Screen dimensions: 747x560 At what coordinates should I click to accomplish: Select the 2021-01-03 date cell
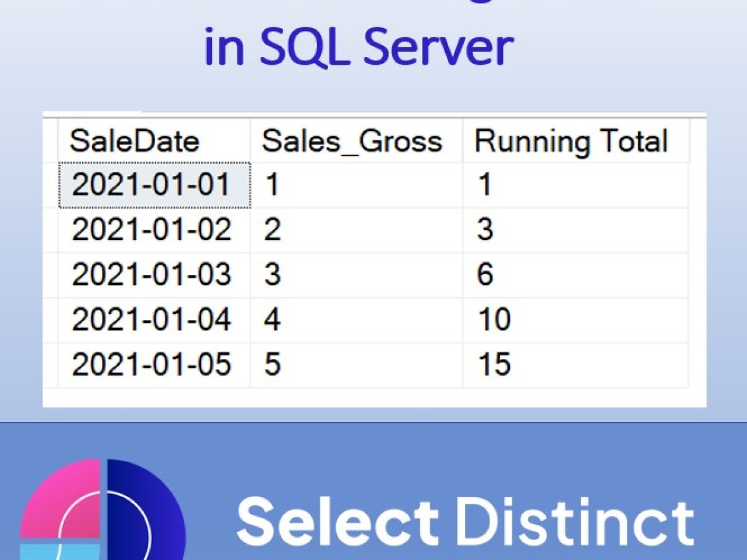pos(154,275)
